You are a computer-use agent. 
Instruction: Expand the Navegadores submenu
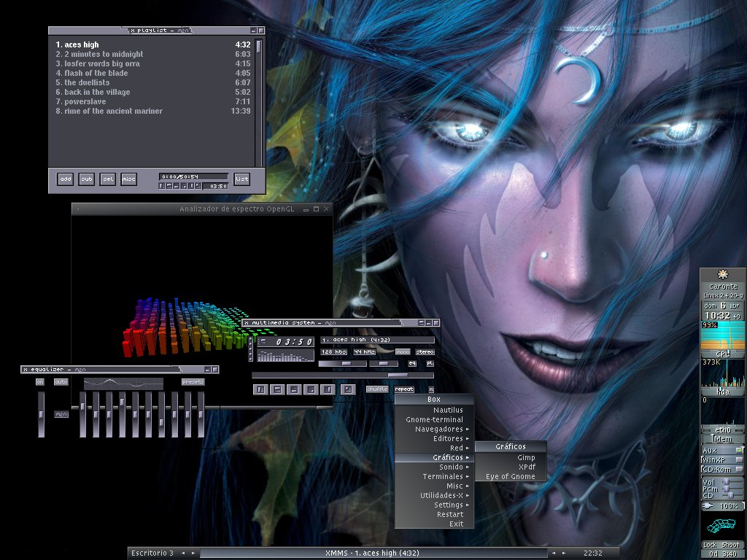[434, 429]
